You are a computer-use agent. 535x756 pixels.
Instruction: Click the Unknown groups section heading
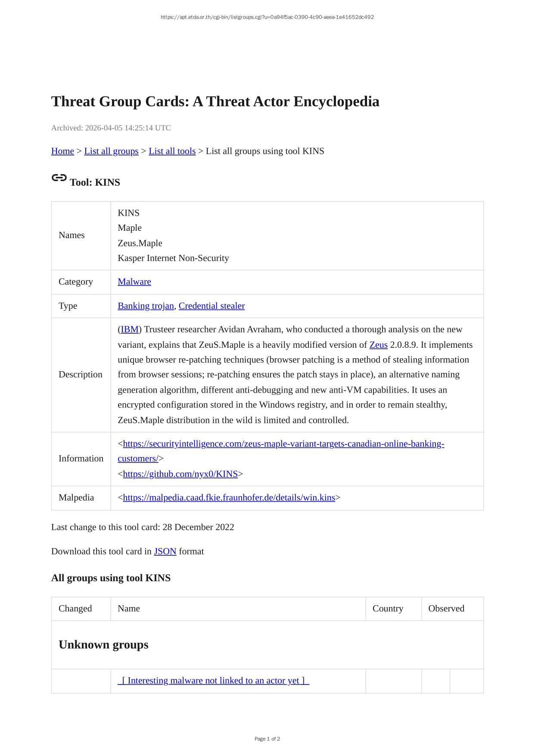click(x=103, y=644)
